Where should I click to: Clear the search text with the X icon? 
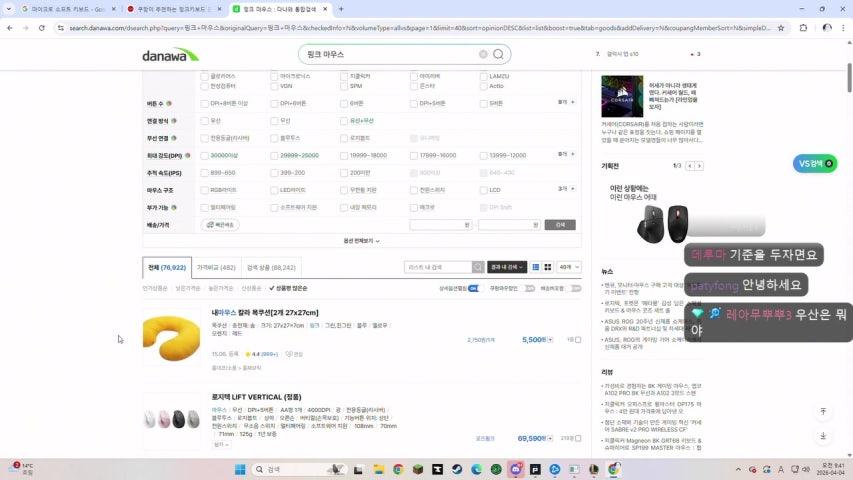(x=483, y=54)
